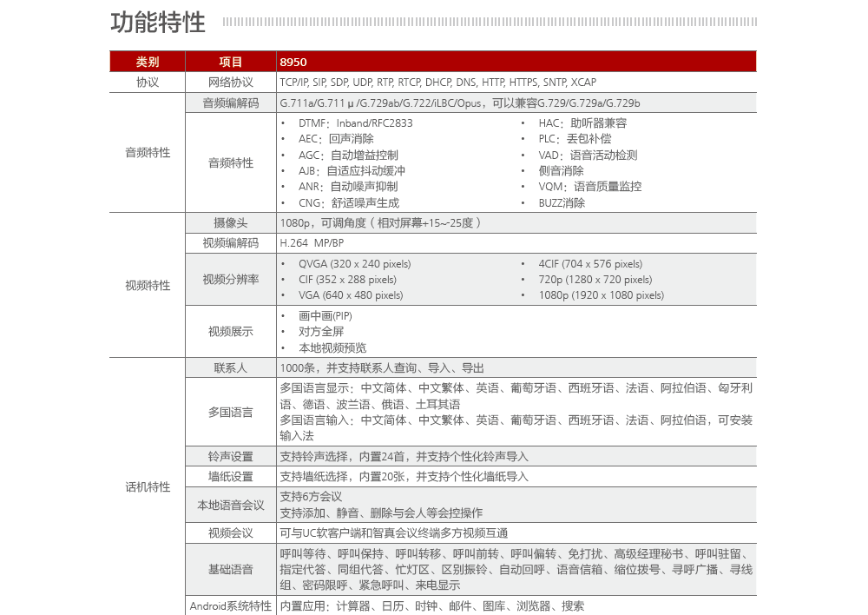Click the 项目 column header
The width and height of the screenshot is (868, 615).
[231, 62]
